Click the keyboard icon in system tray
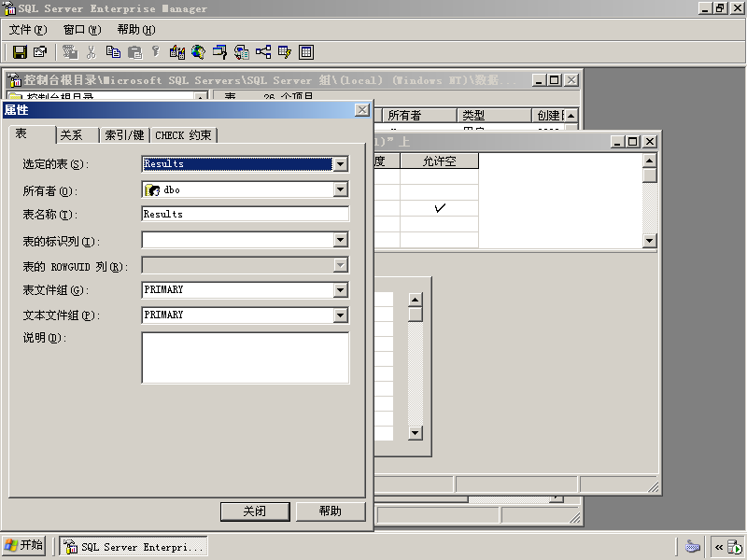This screenshot has height=560, width=747. click(x=692, y=546)
